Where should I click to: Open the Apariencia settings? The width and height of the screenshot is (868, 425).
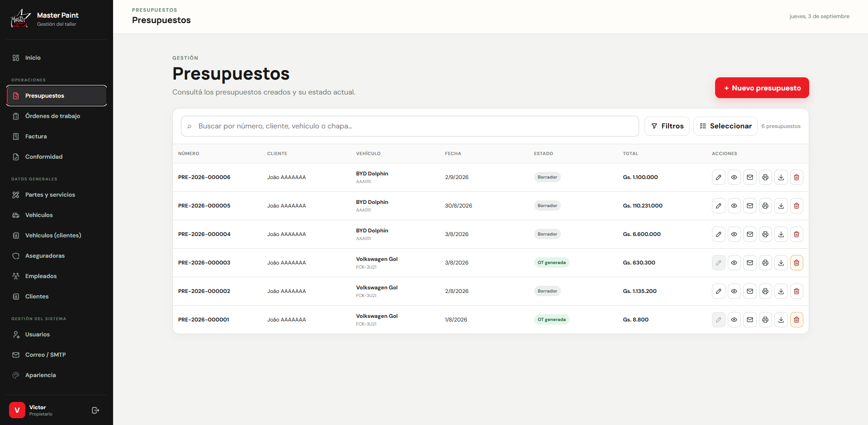(57, 375)
